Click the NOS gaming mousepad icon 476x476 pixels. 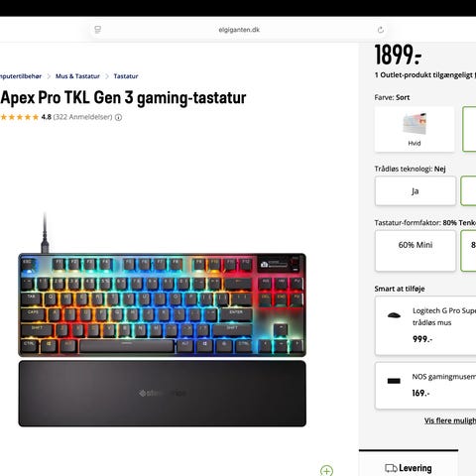coord(394,381)
